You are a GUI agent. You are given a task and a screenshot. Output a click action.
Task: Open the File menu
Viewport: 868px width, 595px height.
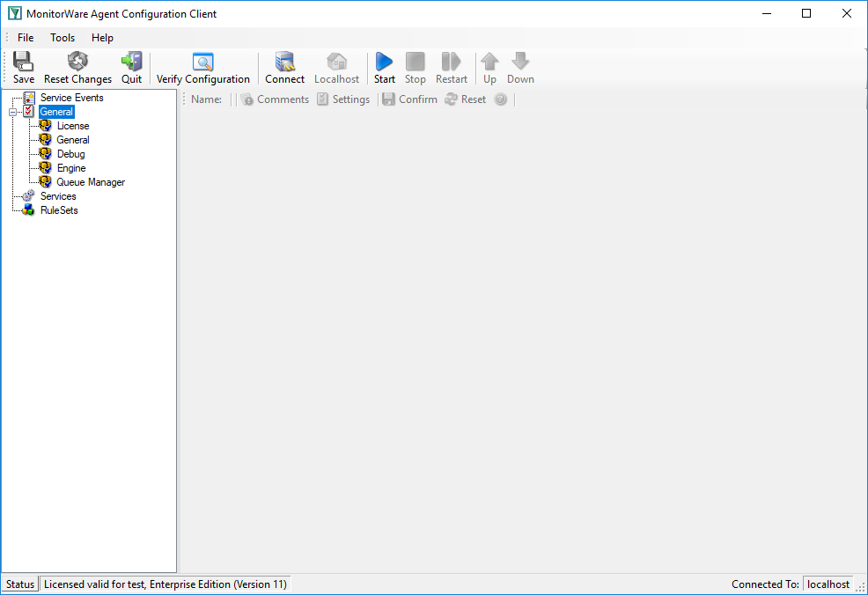(26, 38)
